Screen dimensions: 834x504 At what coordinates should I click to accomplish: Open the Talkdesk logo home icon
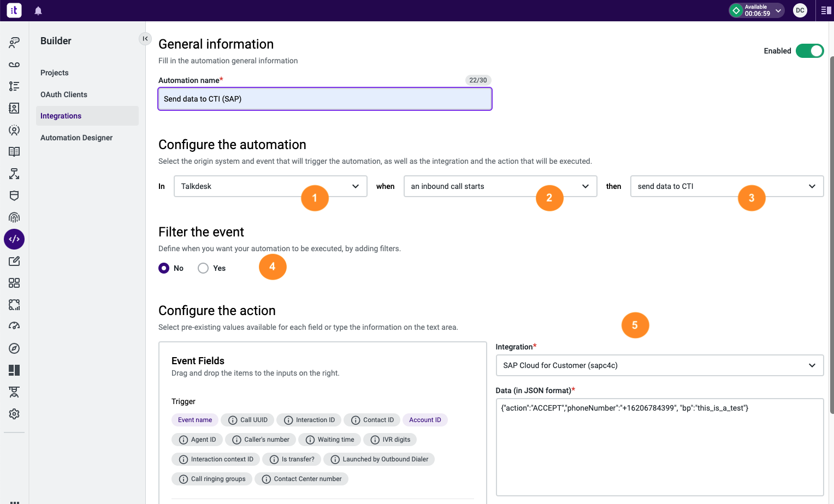(14, 10)
